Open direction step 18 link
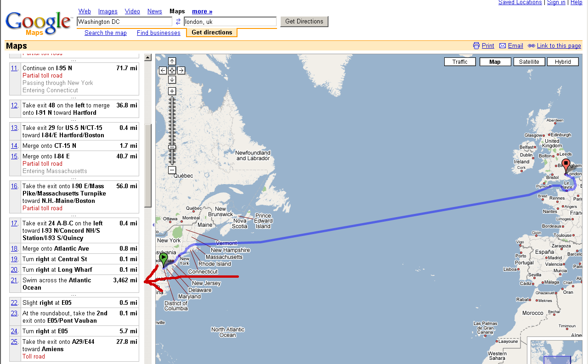 [14, 249]
